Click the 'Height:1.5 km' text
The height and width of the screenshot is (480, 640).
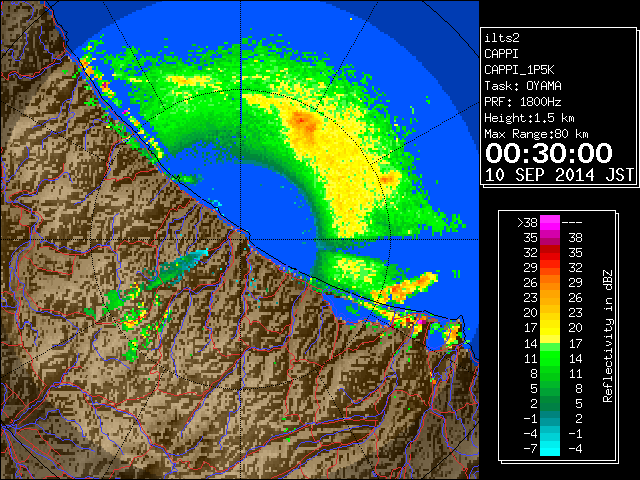tap(529, 118)
